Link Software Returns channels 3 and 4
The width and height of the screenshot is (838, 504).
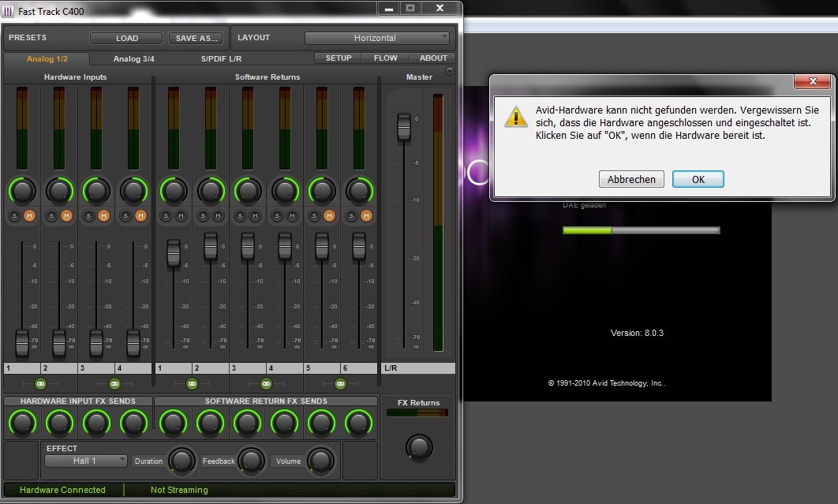tap(266, 383)
